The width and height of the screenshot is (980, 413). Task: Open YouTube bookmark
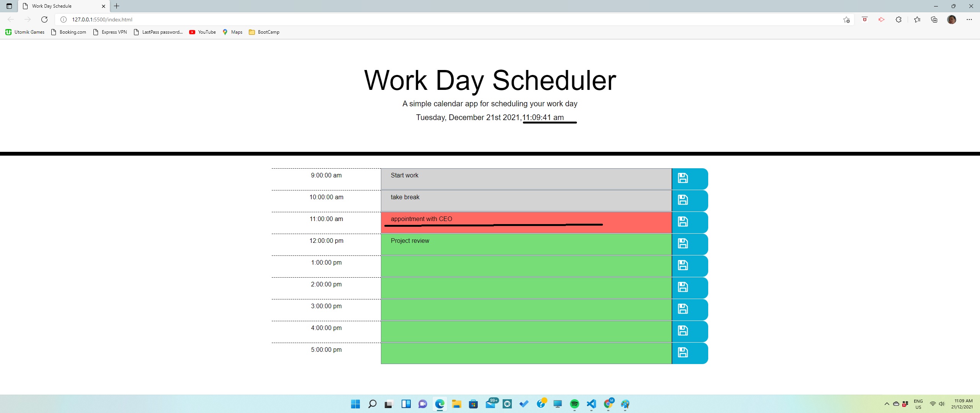click(203, 32)
